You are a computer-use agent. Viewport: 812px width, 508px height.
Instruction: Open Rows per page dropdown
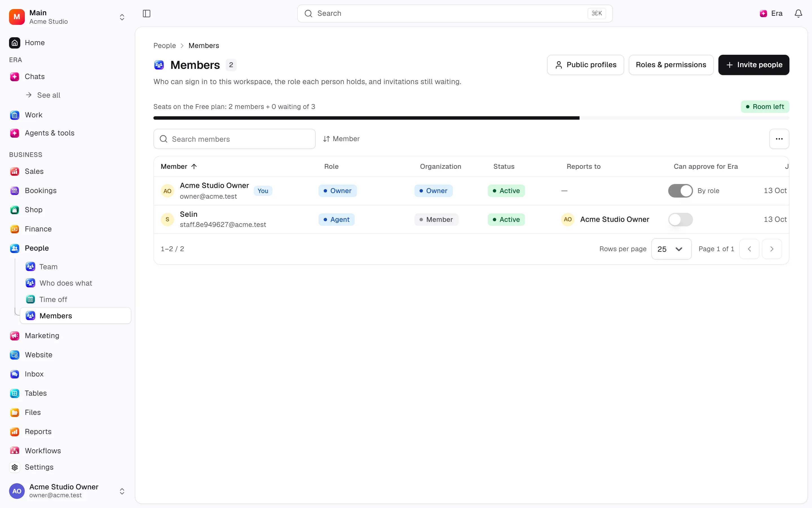coord(671,249)
